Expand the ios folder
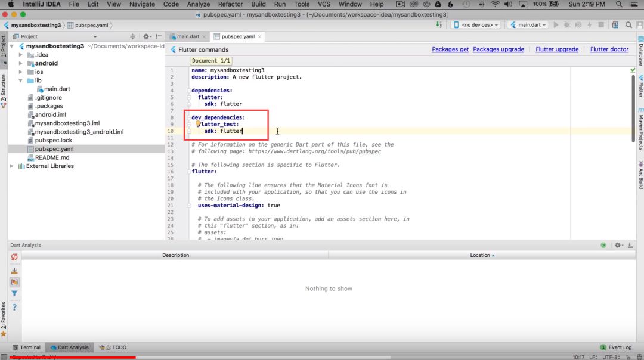This screenshot has width=644, height=360. (20, 72)
